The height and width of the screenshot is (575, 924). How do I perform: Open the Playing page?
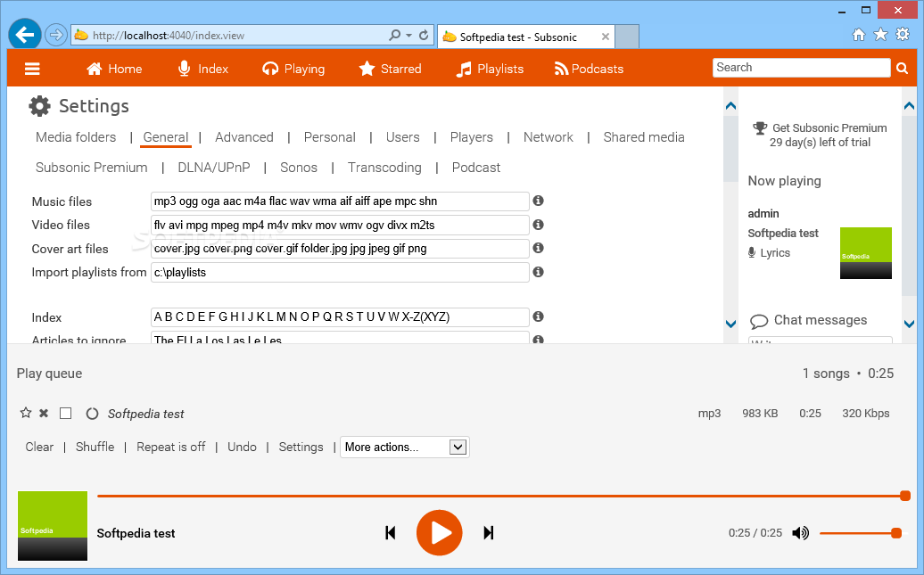[x=293, y=69]
